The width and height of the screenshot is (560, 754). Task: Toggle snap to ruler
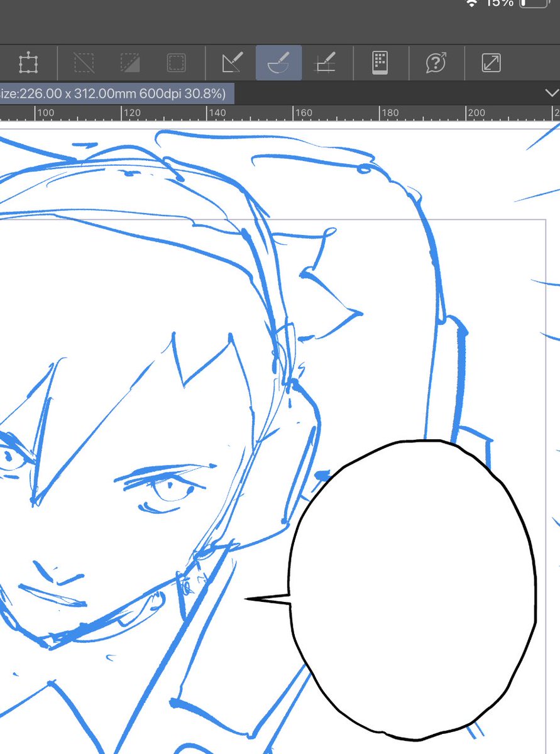click(x=233, y=63)
